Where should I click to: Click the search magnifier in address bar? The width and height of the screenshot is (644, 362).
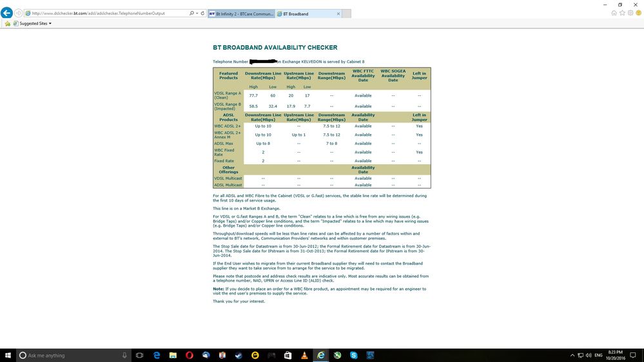pyautogui.click(x=191, y=14)
